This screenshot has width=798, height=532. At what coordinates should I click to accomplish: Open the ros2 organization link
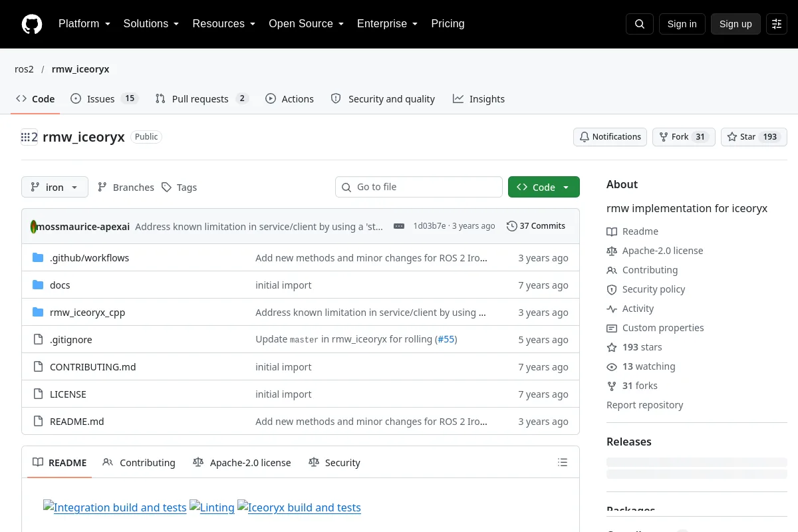coord(24,69)
